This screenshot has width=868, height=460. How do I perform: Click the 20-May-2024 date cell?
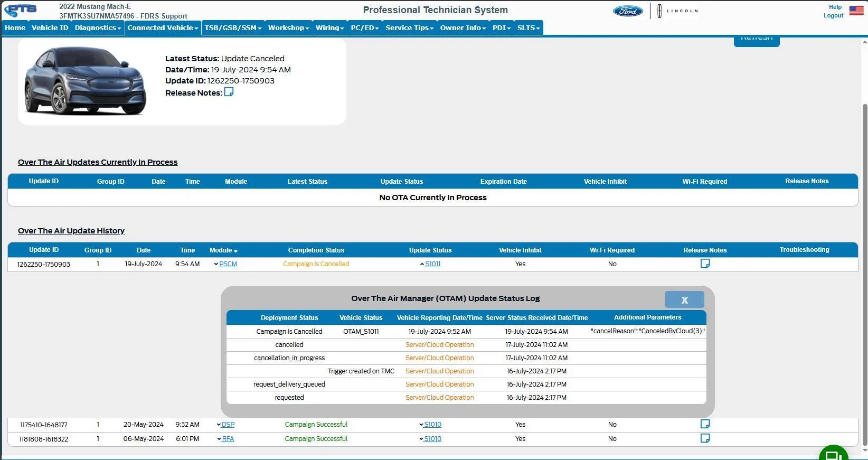144,425
